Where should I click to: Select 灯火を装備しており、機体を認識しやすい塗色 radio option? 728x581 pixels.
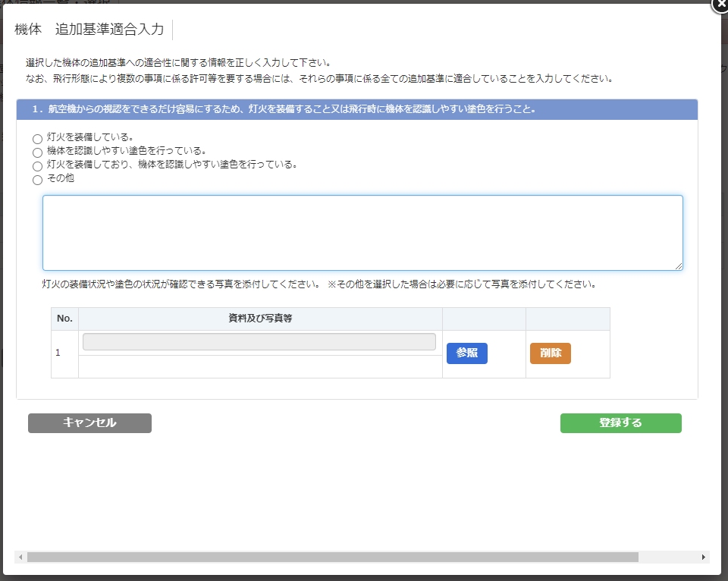[38, 166]
